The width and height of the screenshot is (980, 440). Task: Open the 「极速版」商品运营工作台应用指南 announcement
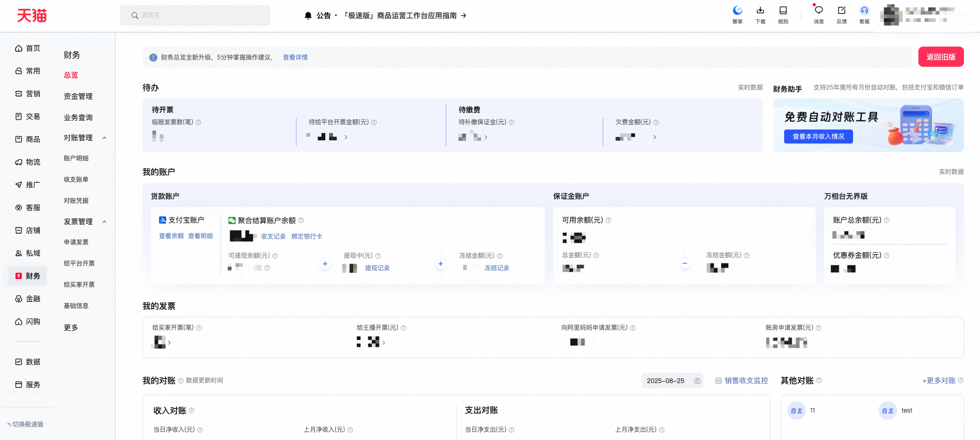[405, 16]
